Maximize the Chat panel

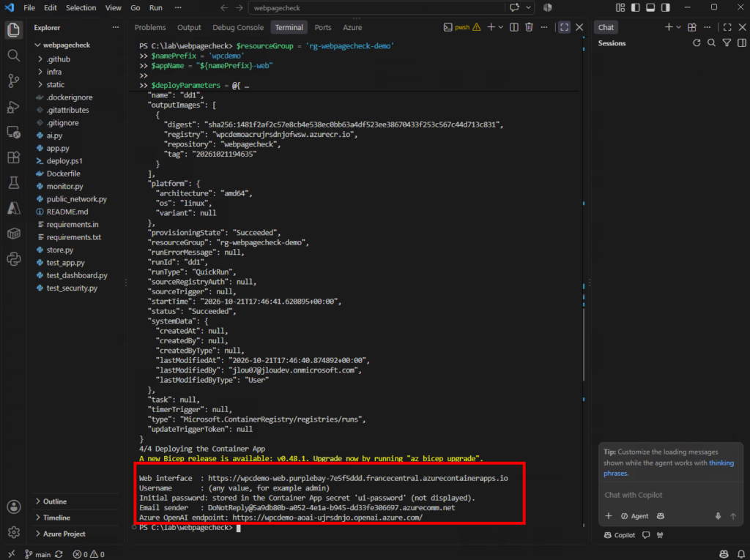(x=727, y=27)
